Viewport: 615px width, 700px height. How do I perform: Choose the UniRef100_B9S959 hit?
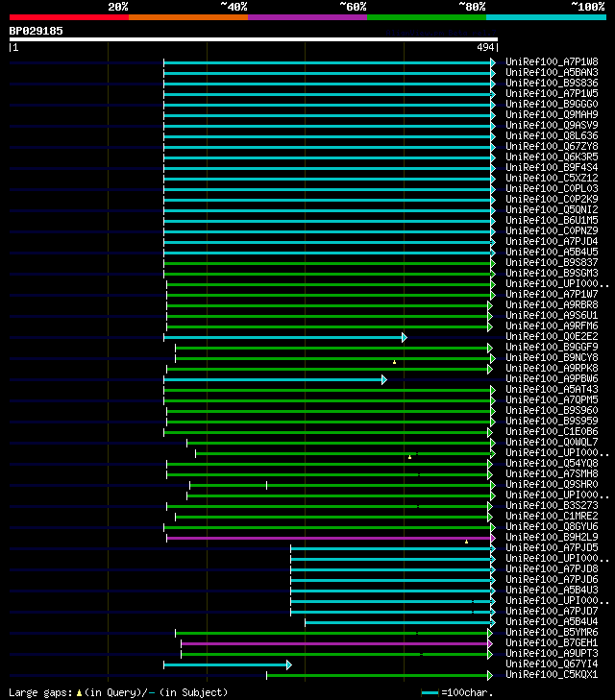(552, 421)
